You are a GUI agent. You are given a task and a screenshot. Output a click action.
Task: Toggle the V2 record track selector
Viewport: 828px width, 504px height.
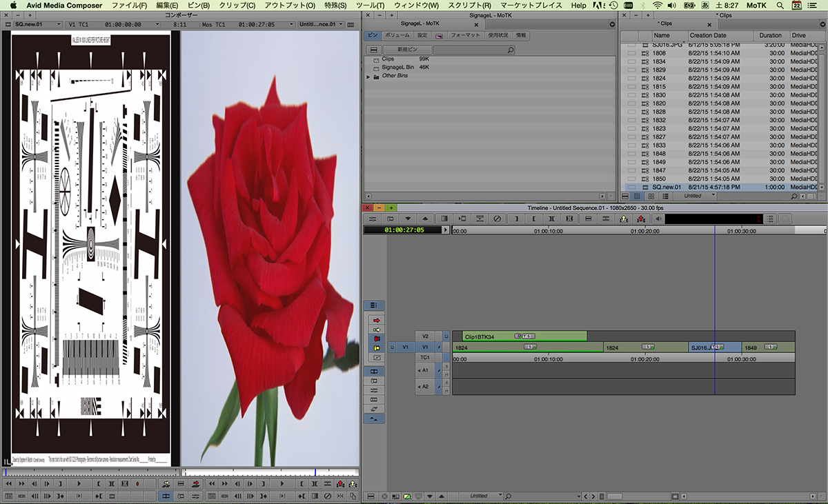[x=425, y=336]
